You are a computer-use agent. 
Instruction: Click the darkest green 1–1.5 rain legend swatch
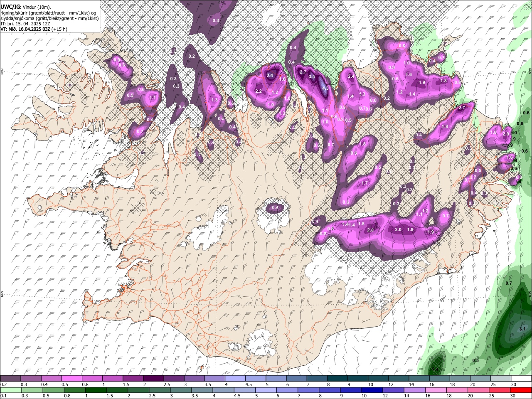tap(96, 390)
